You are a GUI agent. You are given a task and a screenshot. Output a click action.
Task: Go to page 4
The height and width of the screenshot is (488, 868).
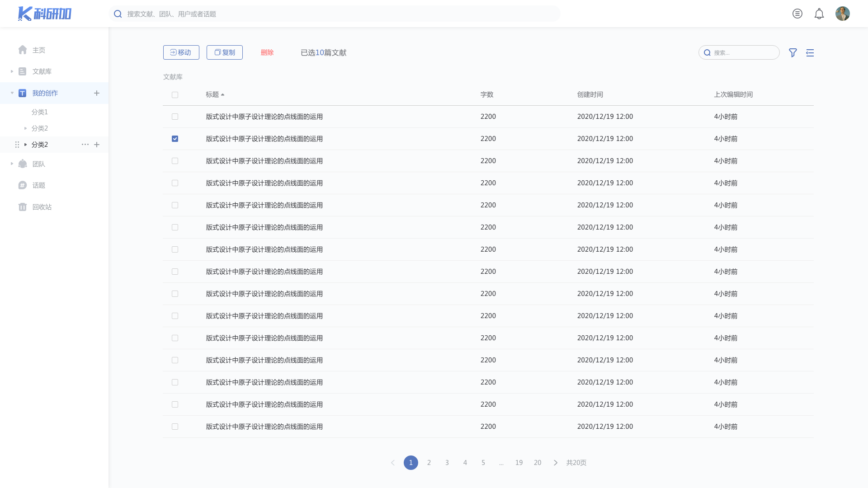(x=465, y=463)
